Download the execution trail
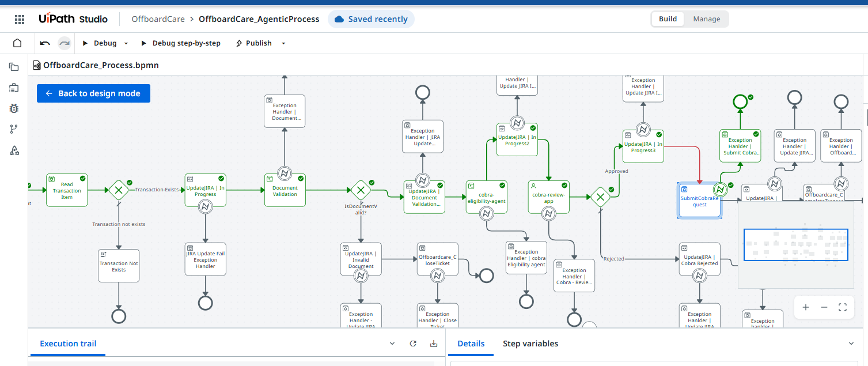This screenshot has height=366, width=868. pyautogui.click(x=434, y=344)
